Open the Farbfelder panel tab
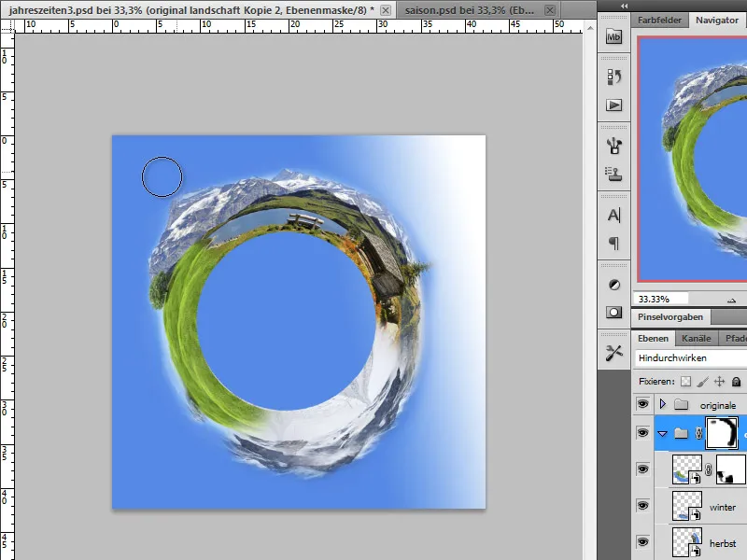Viewport: 747px width, 560px height. [x=660, y=19]
